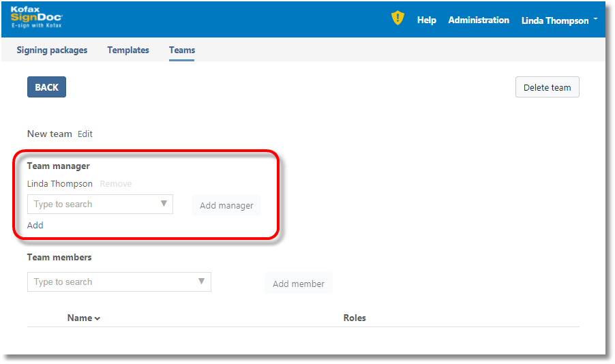The image size is (615, 364).
Task: Click the yellow shield warning icon
Action: (x=397, y=18)
